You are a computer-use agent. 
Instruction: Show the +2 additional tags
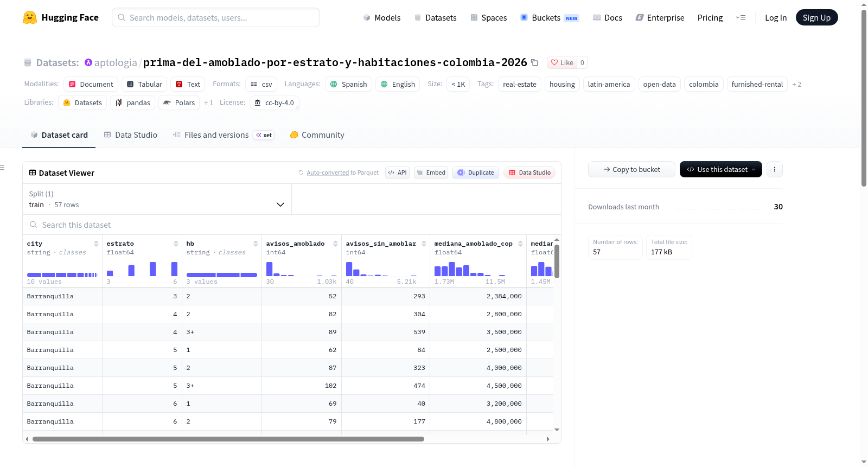click(x=796, y=84)
